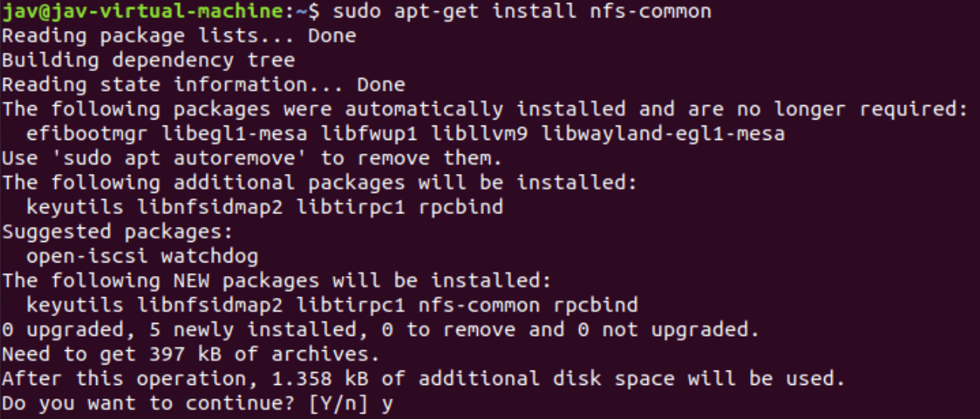Click the 'Reading state information' line
Image resolution: width=980 pixels, height=419 pixels.
pos(203,85)
